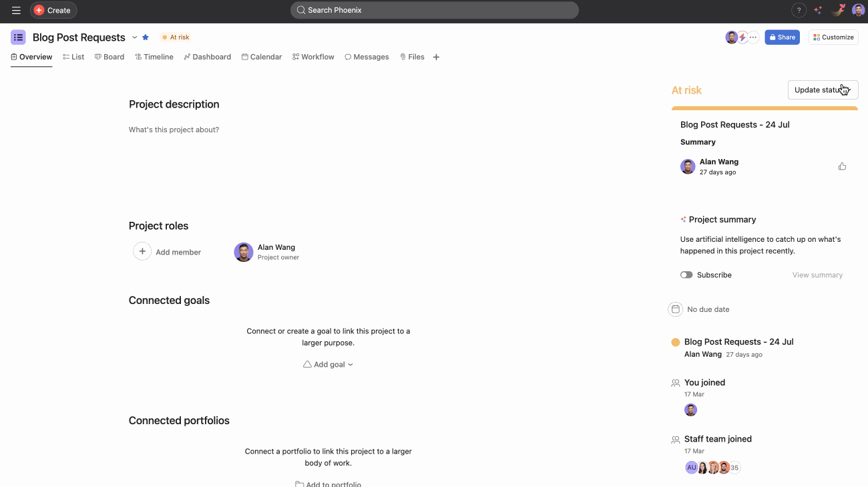Click the No due date calendar icon
Viewport: 868px width, 487px height.
[x=675, y=309]
